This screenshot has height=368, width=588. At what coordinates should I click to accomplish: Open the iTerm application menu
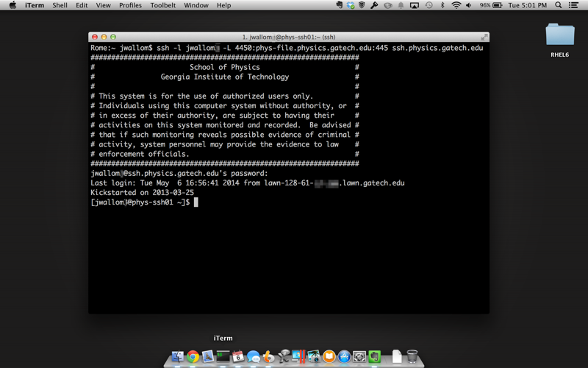tap(35, 5)
